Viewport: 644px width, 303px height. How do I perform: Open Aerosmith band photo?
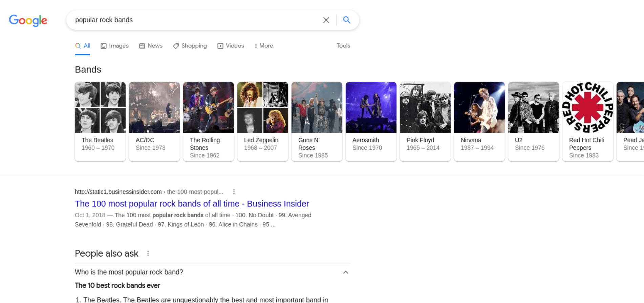[371, 107]
